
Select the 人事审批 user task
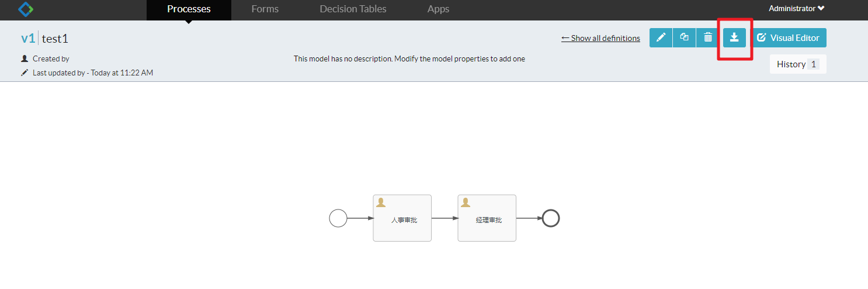[402, 218]
